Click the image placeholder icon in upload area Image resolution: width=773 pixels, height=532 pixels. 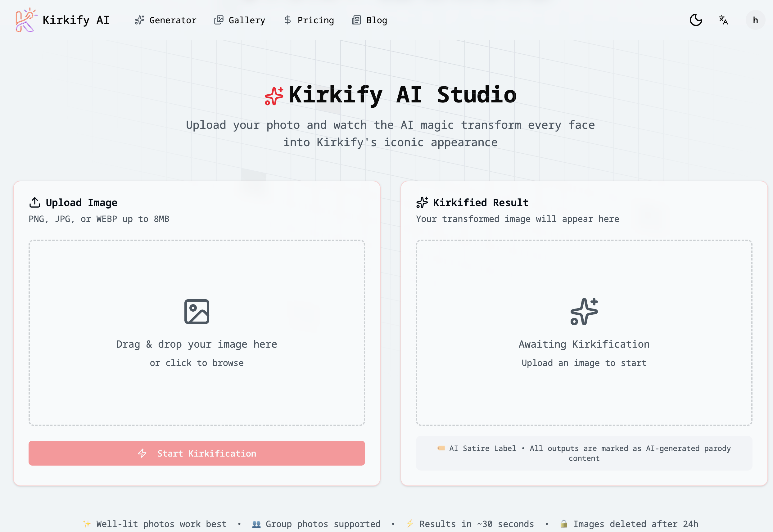tap(197, 312)
